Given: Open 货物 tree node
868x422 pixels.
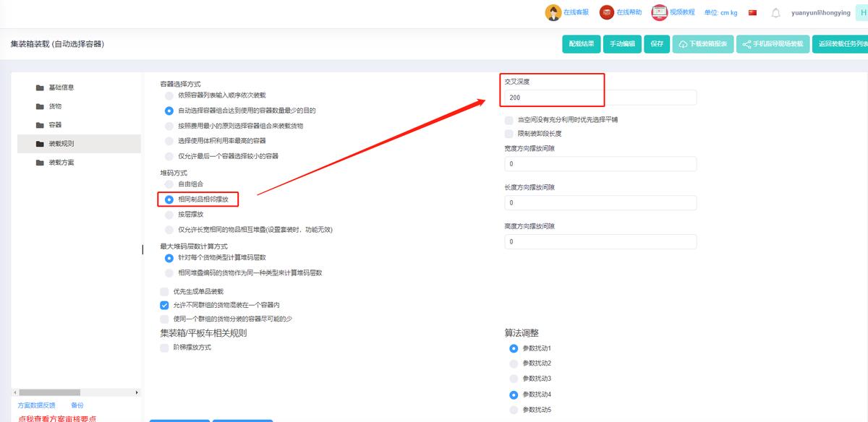Looking at the screenshot, I should 55,107.
